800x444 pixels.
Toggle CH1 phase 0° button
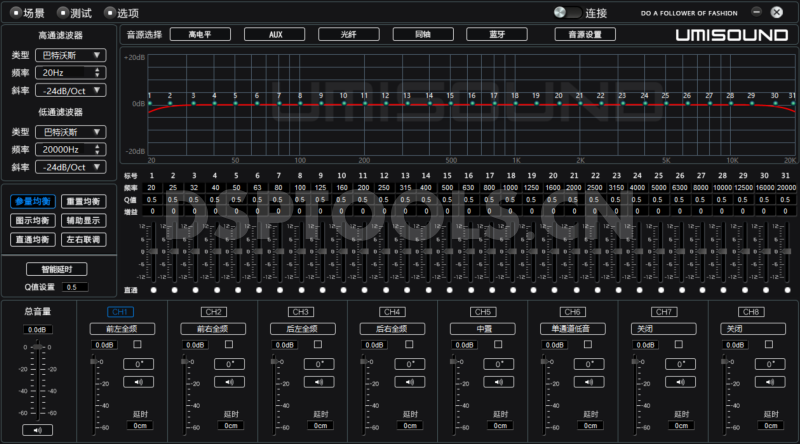pyautogui.click(x=138, y=364)
